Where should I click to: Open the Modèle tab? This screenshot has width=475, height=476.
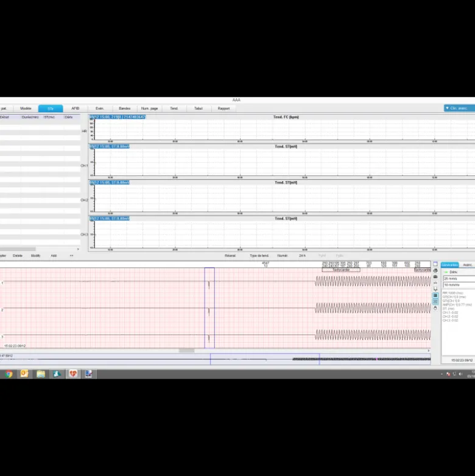pyautogui.click(x=26, y=108)
